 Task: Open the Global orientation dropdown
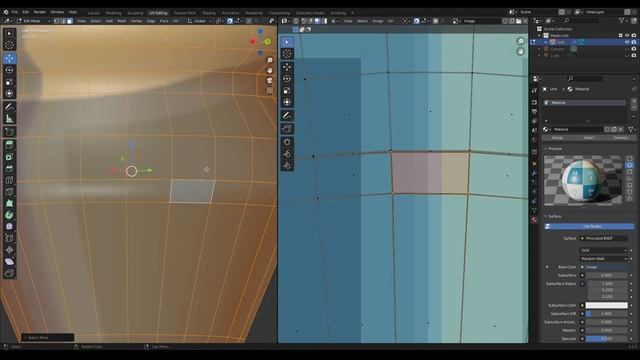[200, 21]
